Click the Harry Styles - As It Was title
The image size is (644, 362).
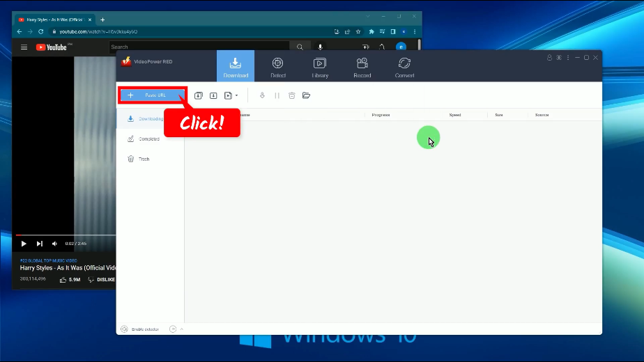coord(68,268)
